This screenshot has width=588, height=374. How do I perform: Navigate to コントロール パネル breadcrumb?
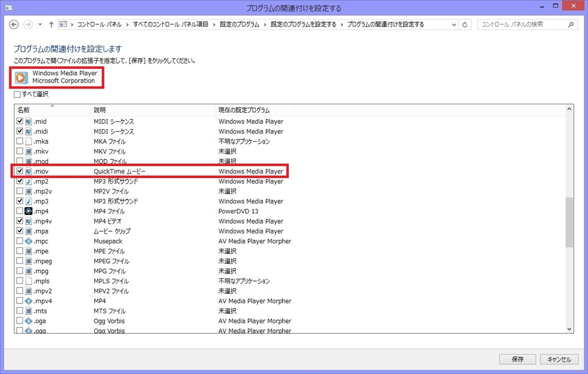[x=99, y=24]
